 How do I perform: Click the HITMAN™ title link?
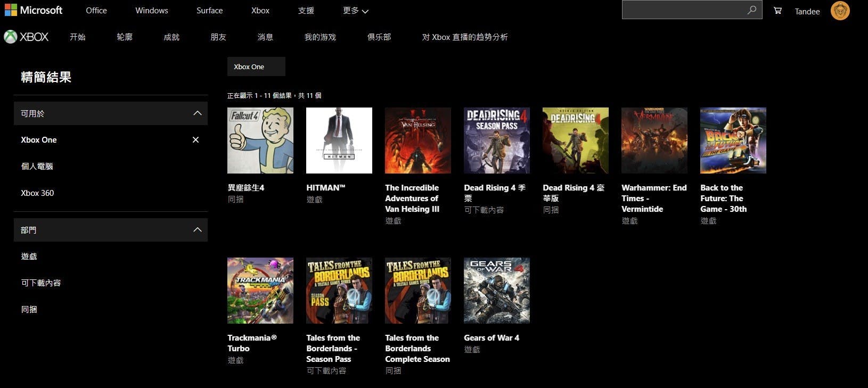(x=326, y=187)
